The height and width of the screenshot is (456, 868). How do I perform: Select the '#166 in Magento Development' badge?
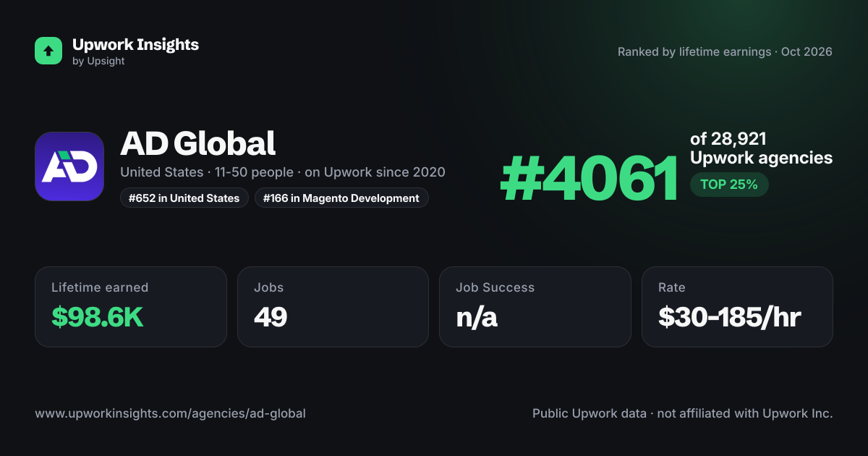pyautogui.click(x=341, y=198)
